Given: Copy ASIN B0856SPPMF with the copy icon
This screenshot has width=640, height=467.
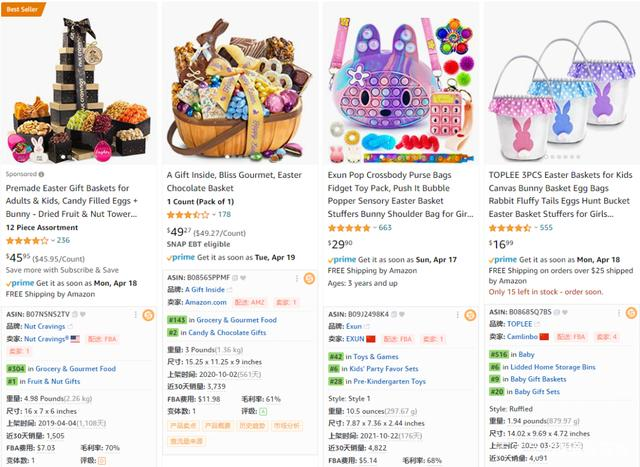Looking at the screenshot, I should [235, 278].
